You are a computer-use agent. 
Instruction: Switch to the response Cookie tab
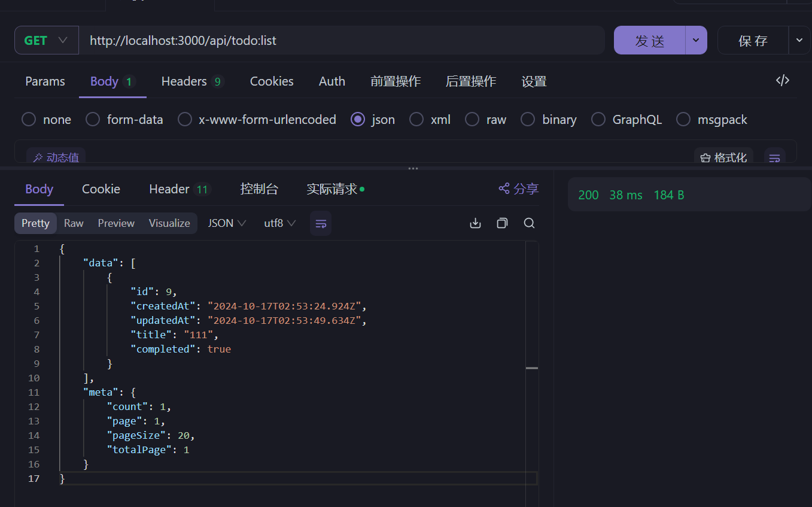click(101, 189)
